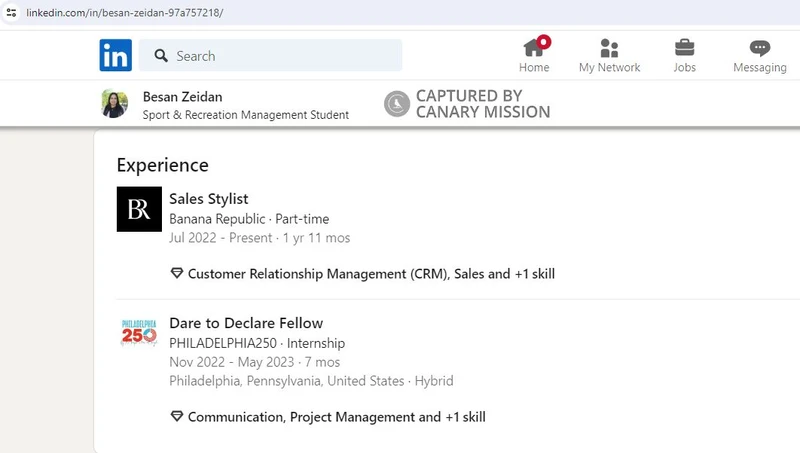Click the Jul 2022 - Present date text

tap(260, 238)
